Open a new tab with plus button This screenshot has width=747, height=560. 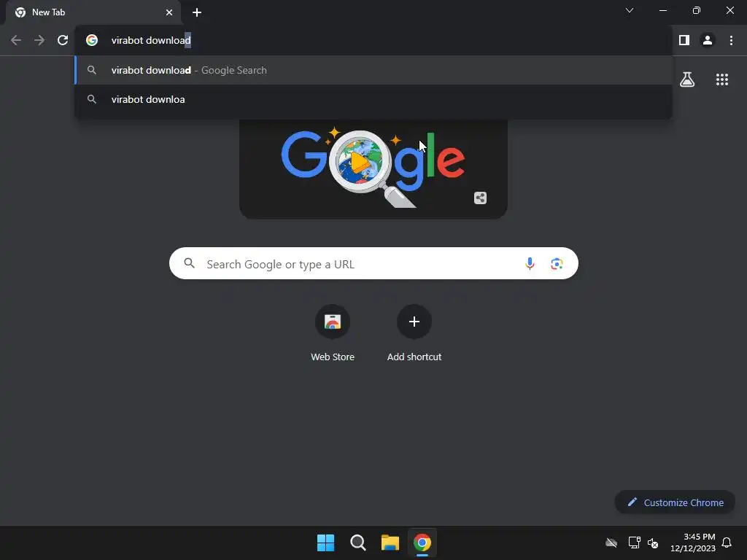(x=197, y=12)
